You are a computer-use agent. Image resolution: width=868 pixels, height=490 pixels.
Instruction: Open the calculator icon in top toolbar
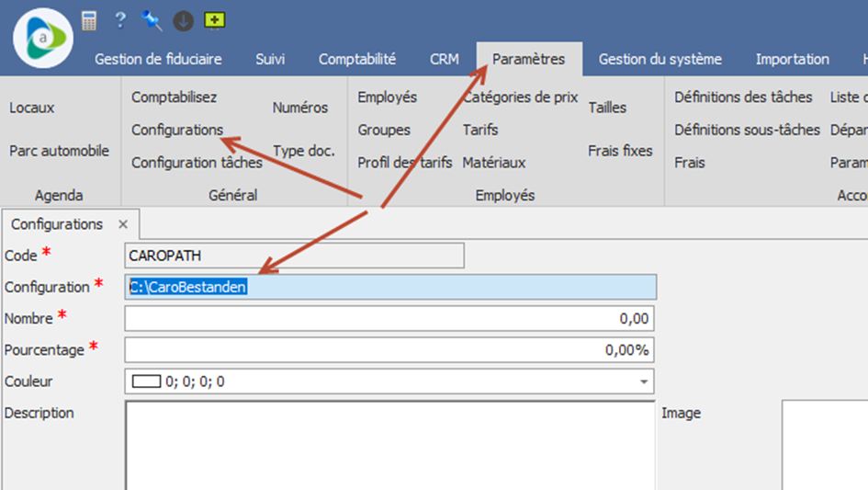coord(89,21)
